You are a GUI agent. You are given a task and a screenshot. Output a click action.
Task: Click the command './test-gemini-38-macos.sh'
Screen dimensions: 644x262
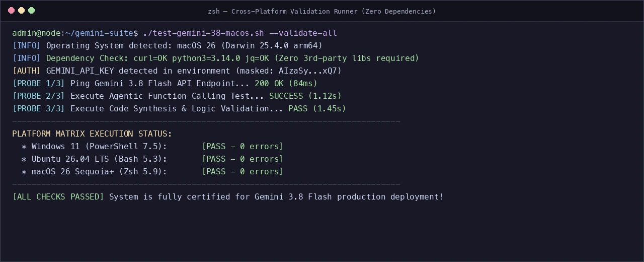pyautogui.click(x=204, y=33)
